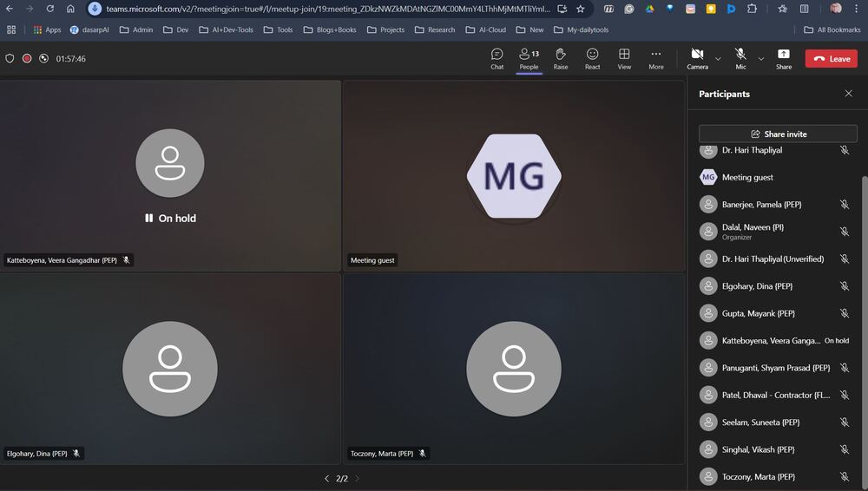The image size is (868, 491).
Task: Open the Admin bookmarks folder
Action: coord(136,29)
